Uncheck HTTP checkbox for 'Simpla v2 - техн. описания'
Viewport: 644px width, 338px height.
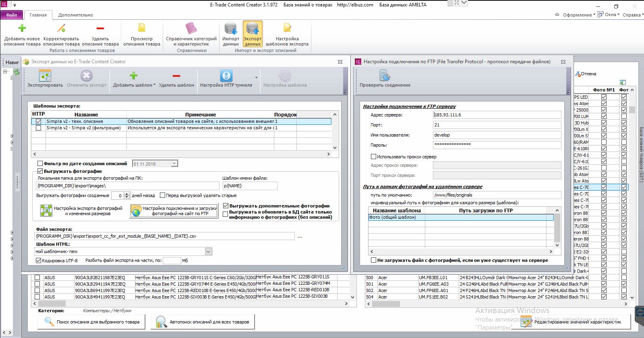(38, 121)
